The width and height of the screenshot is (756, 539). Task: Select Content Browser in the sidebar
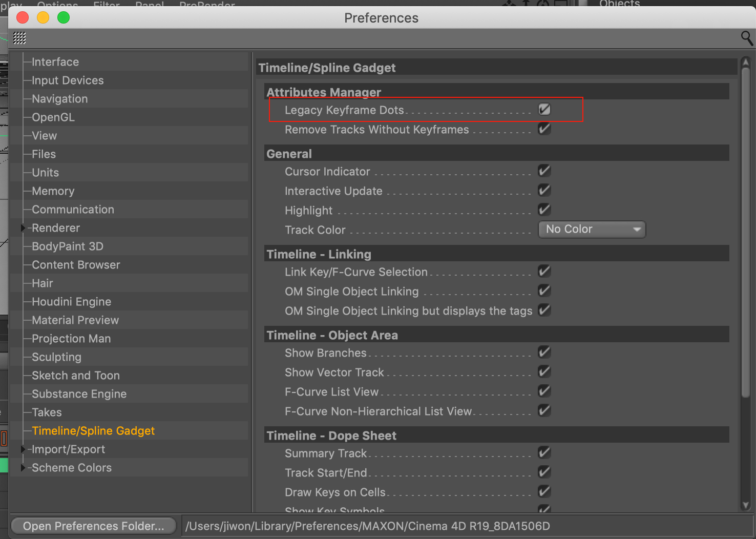pos(76,265)
